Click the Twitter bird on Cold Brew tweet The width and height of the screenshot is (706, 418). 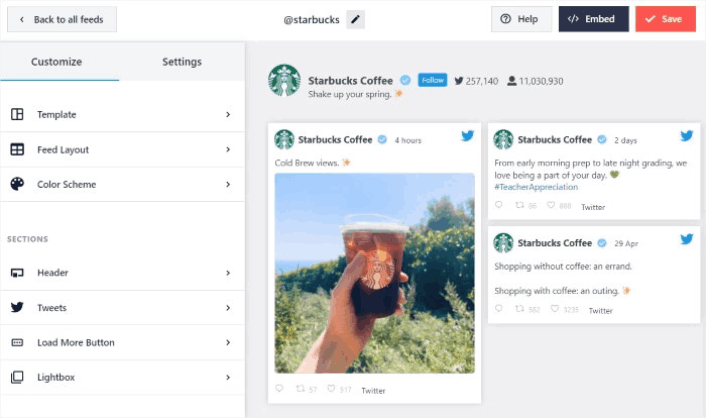[467, 135]
